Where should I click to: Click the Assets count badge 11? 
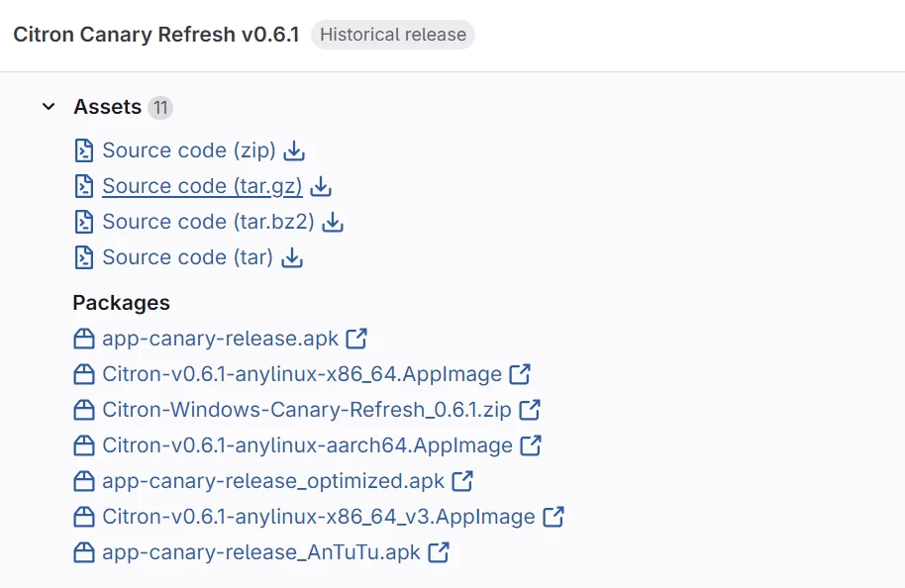pos(160,107)
